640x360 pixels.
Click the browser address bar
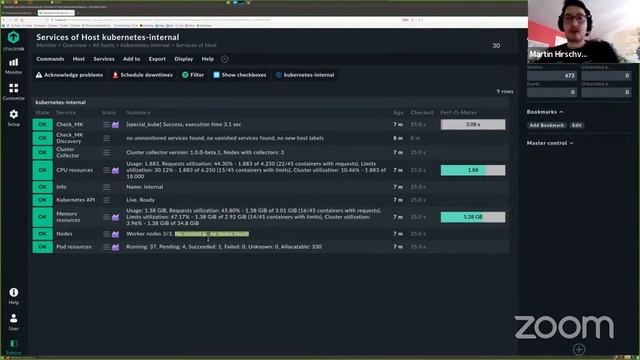(224, 20)
